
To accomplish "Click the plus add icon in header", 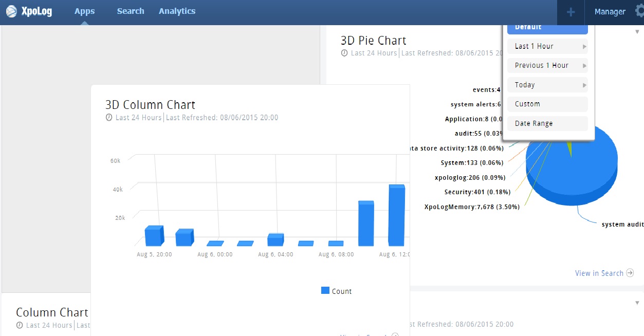I will (x=571, y=12).
